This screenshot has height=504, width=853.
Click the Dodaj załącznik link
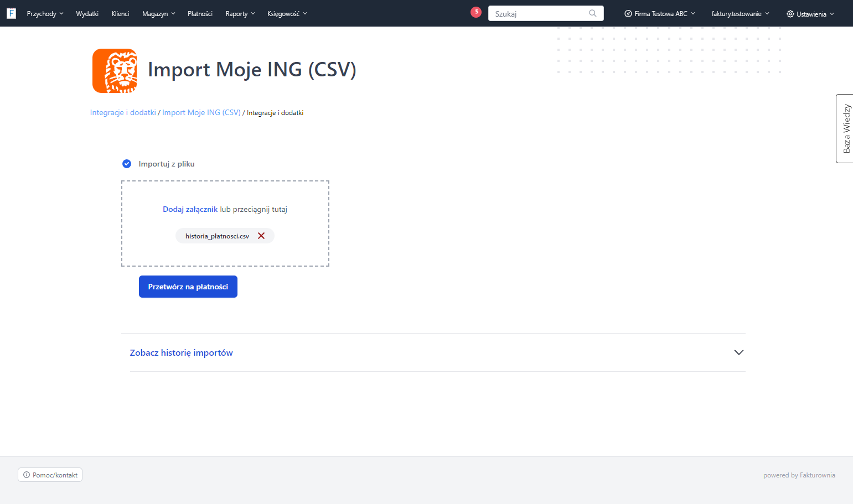[190, 209]
